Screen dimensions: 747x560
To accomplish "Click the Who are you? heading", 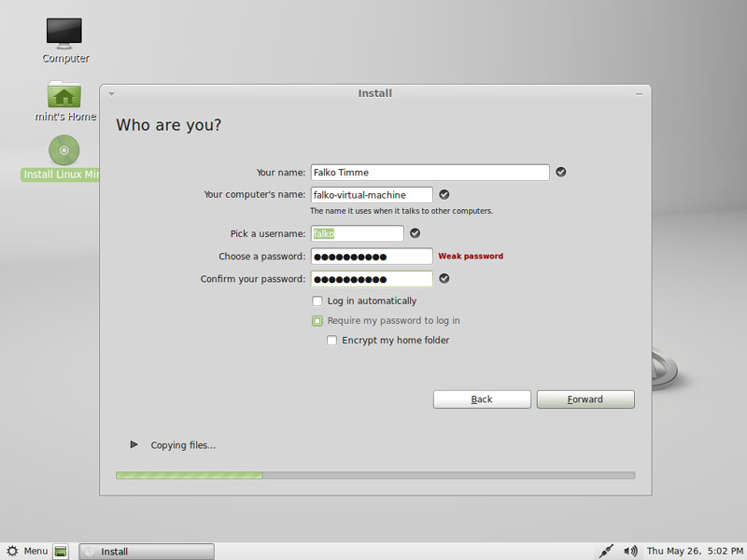I will pyautogui.click(x=169, y=125).
